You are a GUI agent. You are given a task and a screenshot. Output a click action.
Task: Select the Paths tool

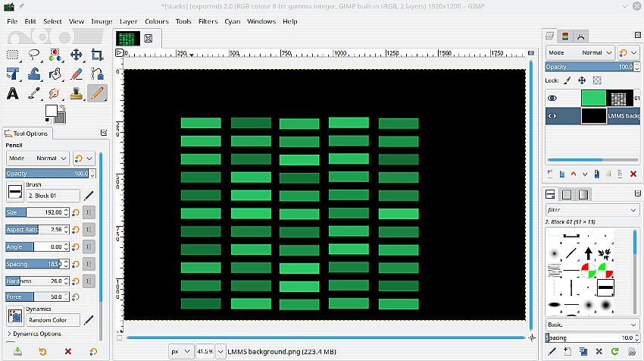97,74
